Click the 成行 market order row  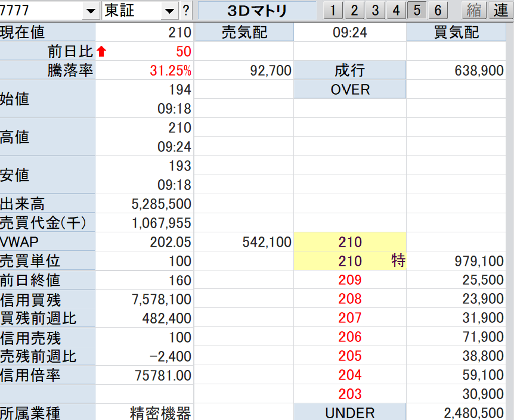point(350,70)
